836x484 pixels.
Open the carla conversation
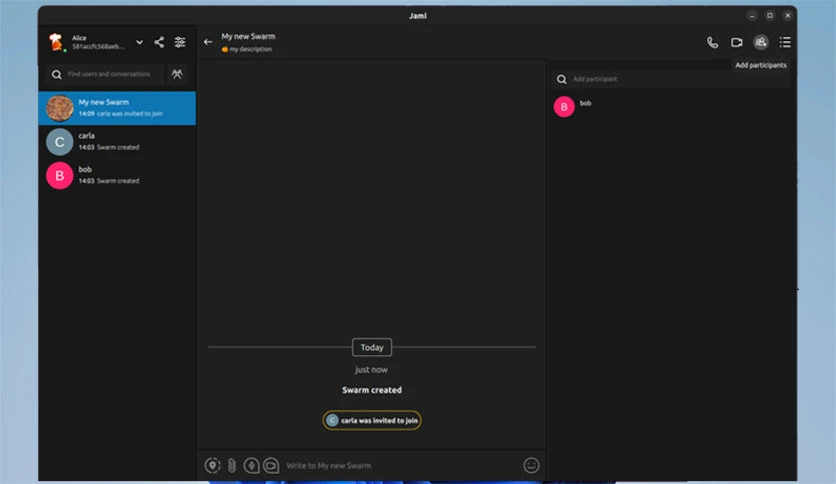point(117,142)
